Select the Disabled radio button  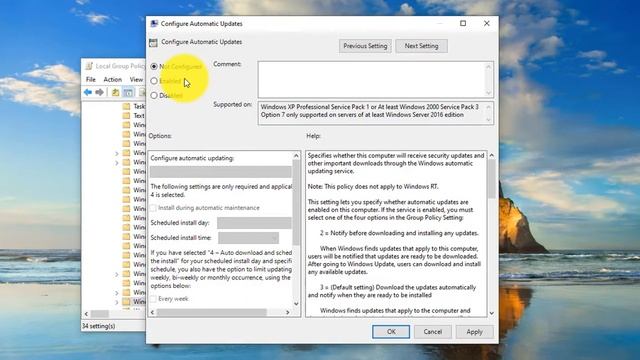coord(154,96)
